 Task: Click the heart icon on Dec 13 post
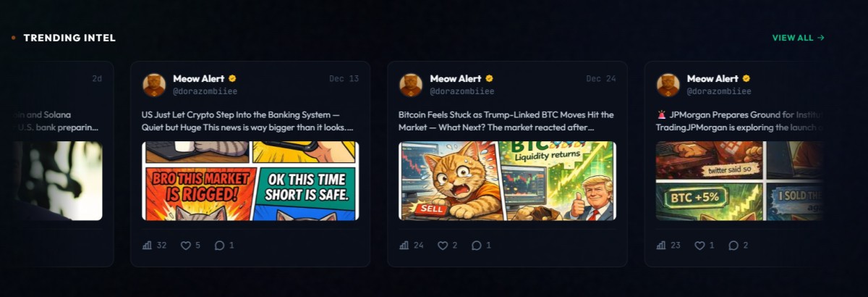185,246
